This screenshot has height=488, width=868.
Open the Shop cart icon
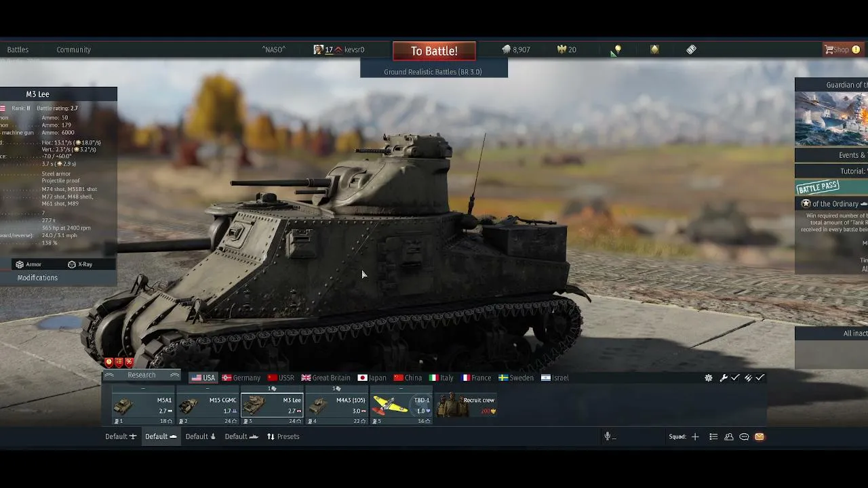pyautogui.click(x=829, y=49)
